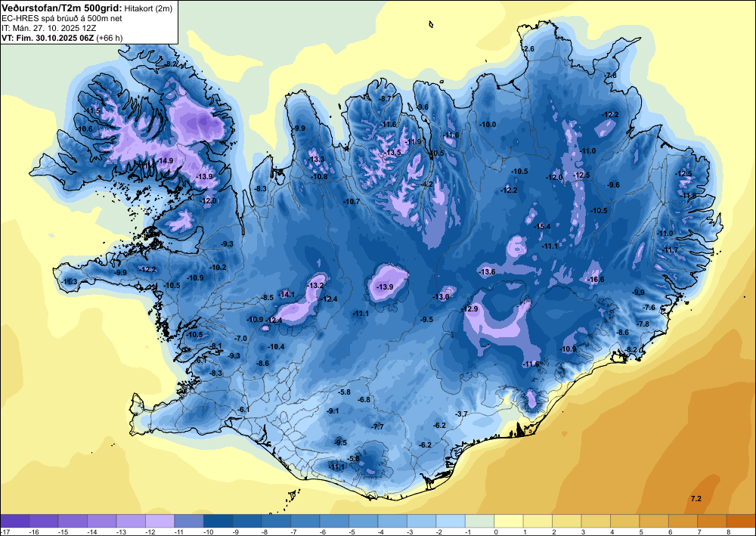Select the legend swatch between 7 and 8
Image resolution: width=756 pixels, height=536 pixels.
point(712,521)
